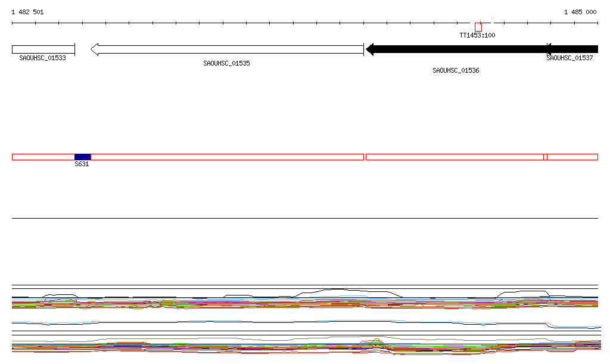This screenshot has width=610, height=364.
Task: Click the SAOUHSC_01537 gene arrow
Action: click(572, 49)
